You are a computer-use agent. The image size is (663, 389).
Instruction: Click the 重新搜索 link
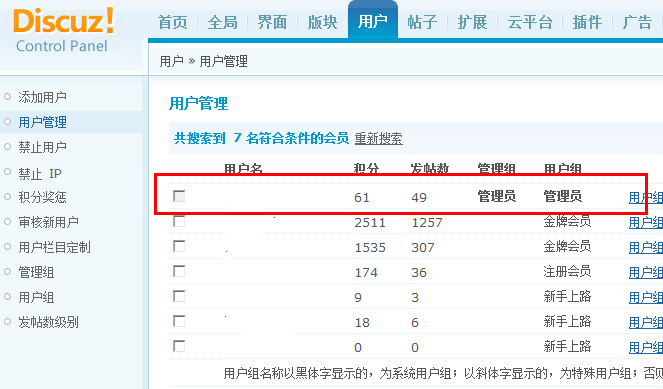(378, 138)
